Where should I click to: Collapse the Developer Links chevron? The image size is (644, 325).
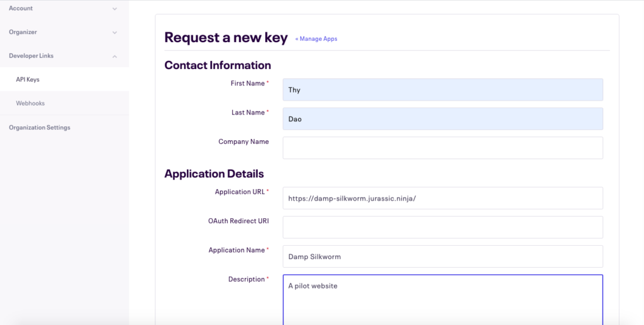114,57
